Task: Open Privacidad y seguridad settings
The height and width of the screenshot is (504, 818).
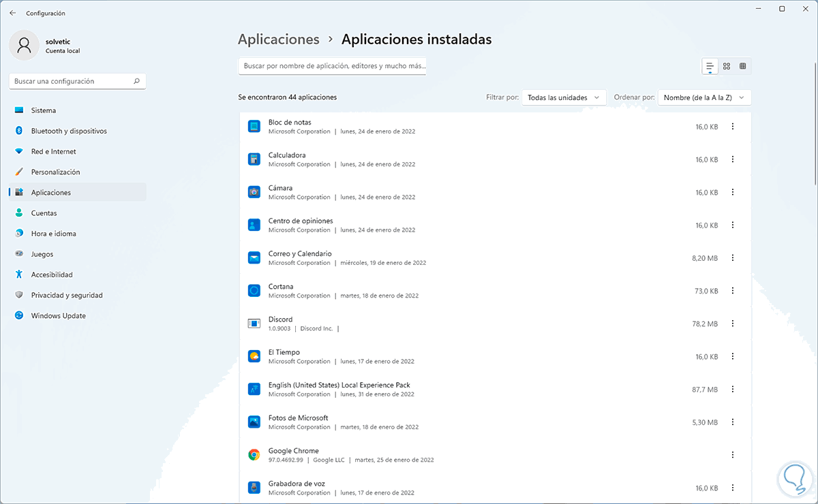Action: pyautogui.click(x=78, y=295)
